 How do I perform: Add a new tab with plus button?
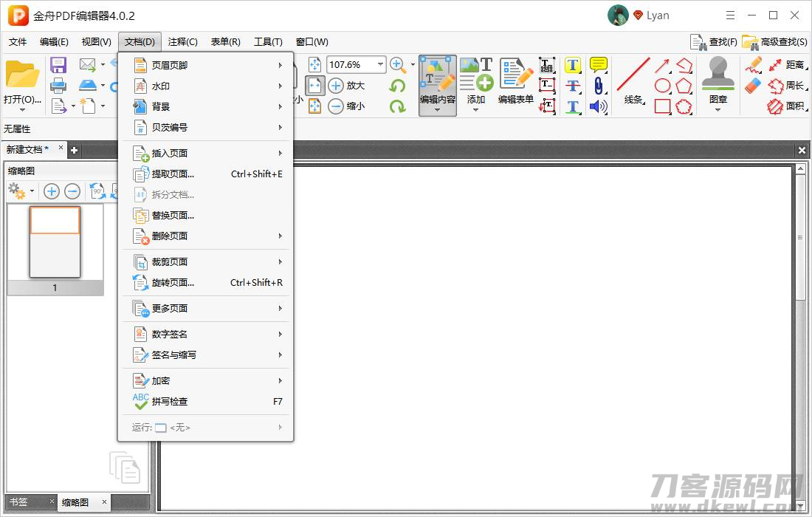point(74,150)
